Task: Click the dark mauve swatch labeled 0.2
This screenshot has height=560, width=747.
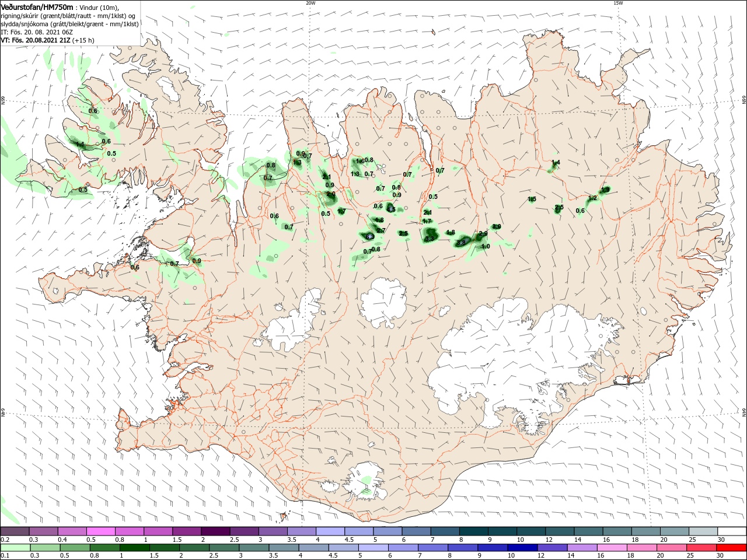Action: pyautogui.click(x=15, y=531)
